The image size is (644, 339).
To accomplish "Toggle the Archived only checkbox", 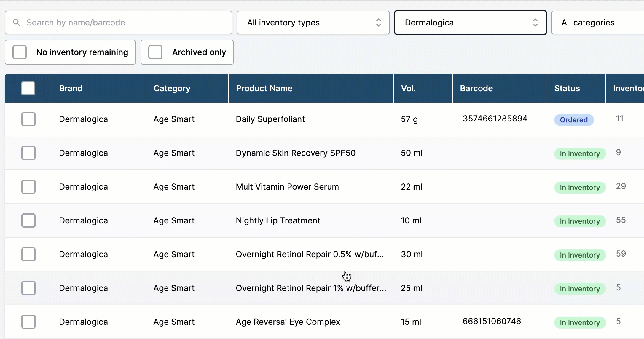I will tap(155, 52).
